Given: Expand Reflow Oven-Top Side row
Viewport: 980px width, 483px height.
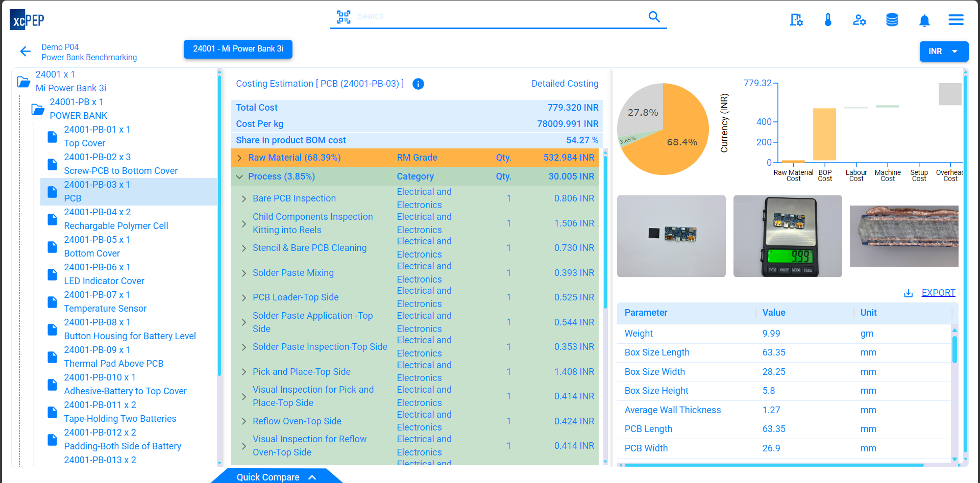Looking at the screenshot, I should click(x=244, y=422).
